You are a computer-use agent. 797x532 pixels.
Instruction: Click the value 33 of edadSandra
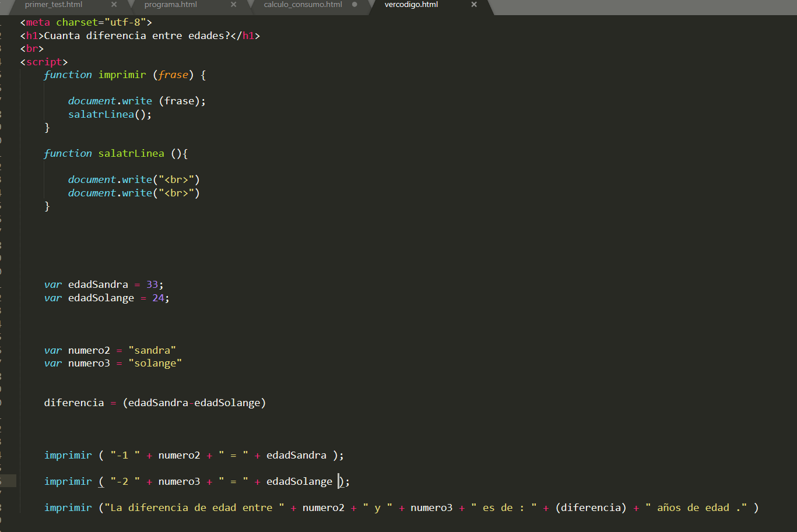(x=152, y=284)
